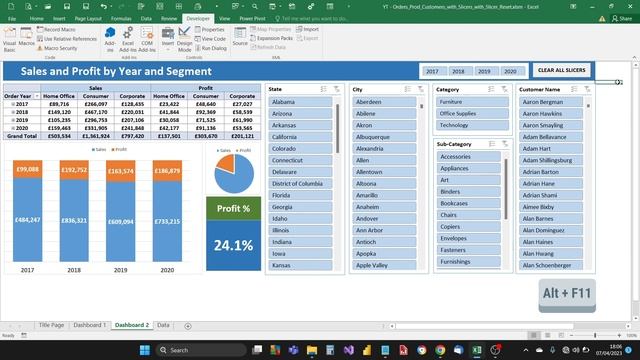Click Record Macro
This screenshot has width=640, height=360.
pos(56,29)
